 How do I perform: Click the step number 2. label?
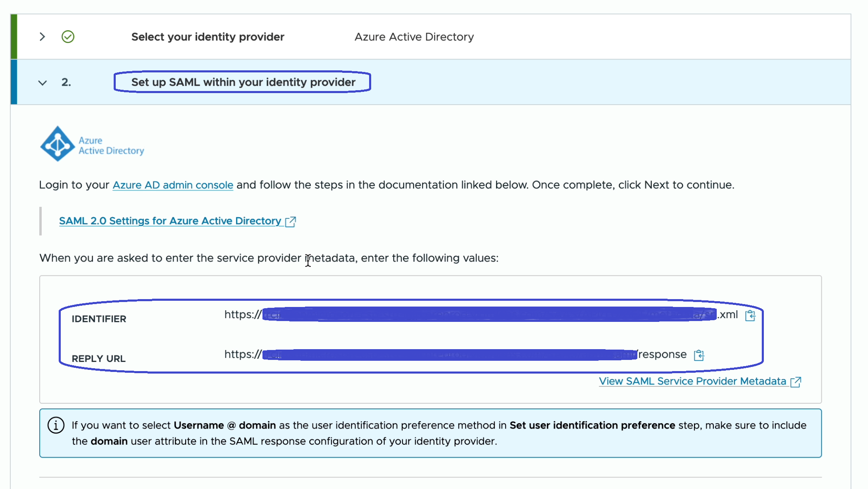click(66, 82)
